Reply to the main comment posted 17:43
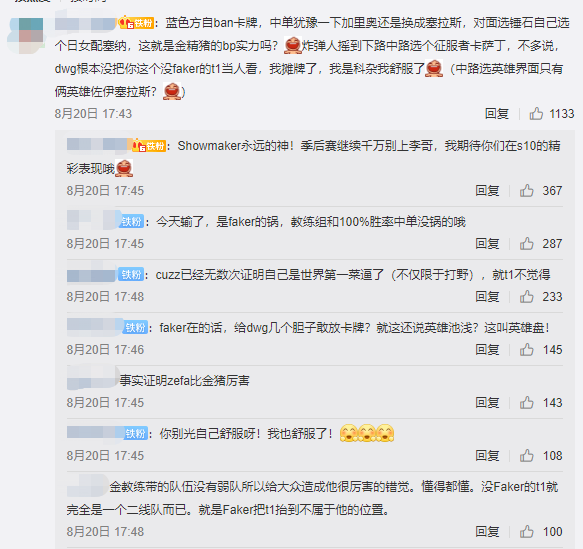This screenshot has width=583, height=549. click(x=497, y=114)
